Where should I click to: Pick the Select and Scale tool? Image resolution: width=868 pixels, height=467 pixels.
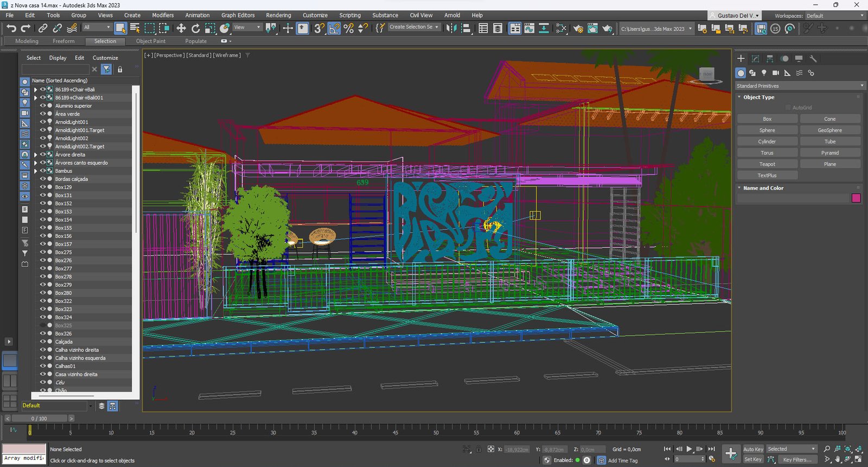(x=210, y=28)
